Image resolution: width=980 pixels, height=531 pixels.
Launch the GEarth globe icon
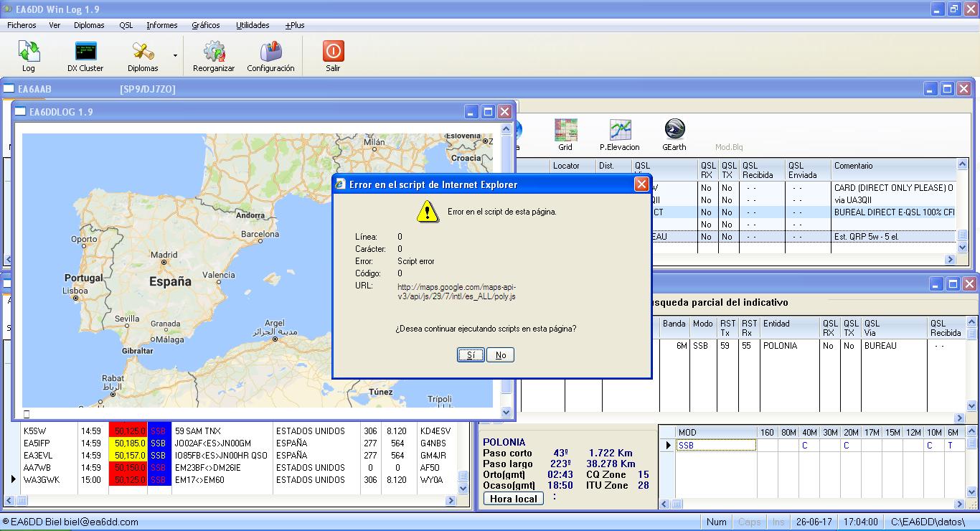pyautogui.click(x=674, y=135)
